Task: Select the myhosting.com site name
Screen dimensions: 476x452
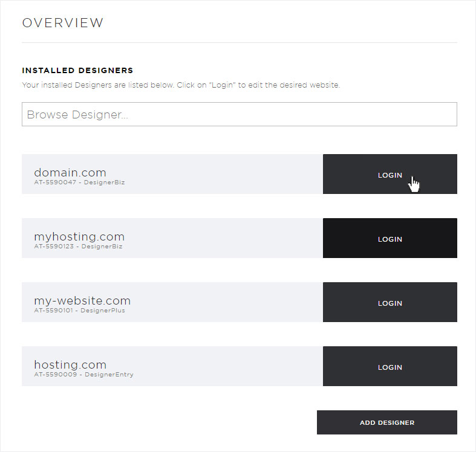Action: coord(79,237)
